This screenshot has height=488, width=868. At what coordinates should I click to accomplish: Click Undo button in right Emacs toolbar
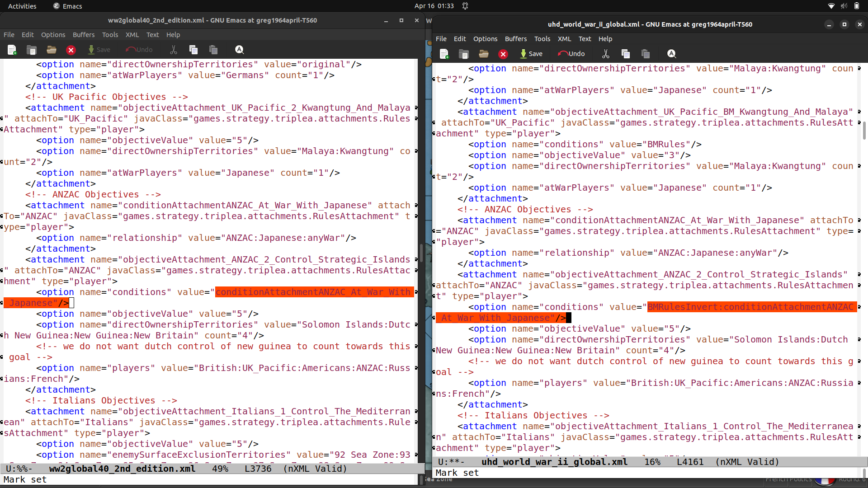(571, 54)
